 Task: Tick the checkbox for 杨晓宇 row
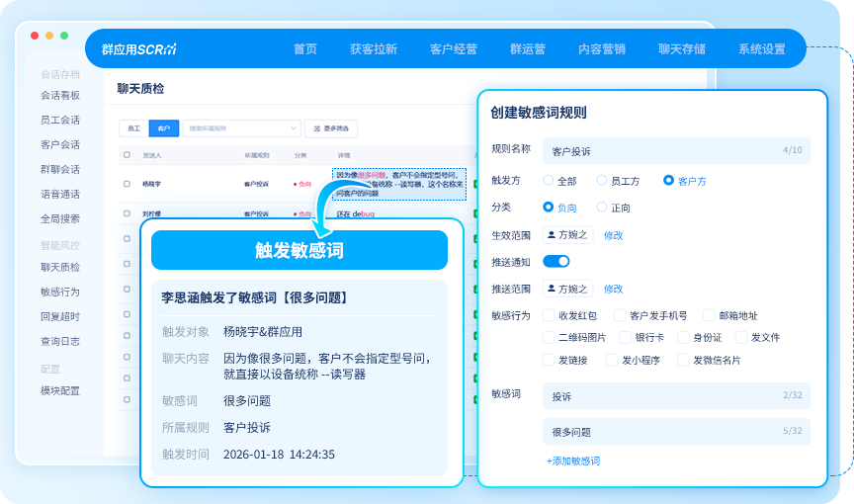127,184
